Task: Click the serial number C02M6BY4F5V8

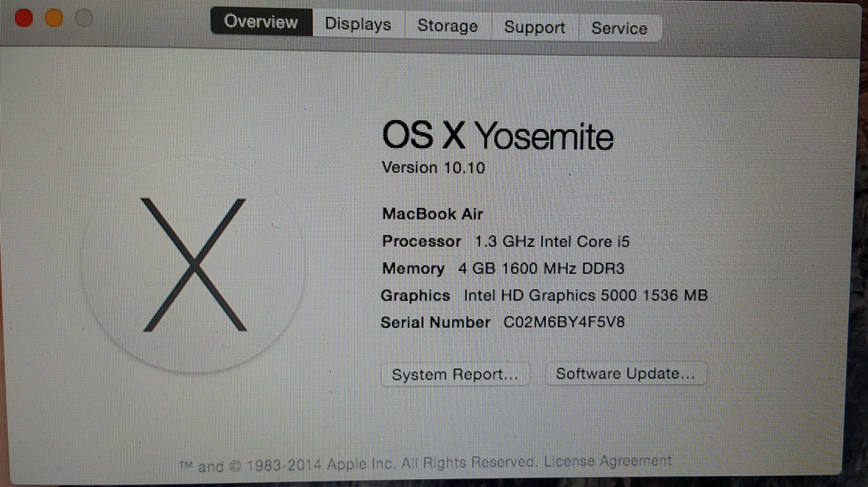Action: [563, 322]
